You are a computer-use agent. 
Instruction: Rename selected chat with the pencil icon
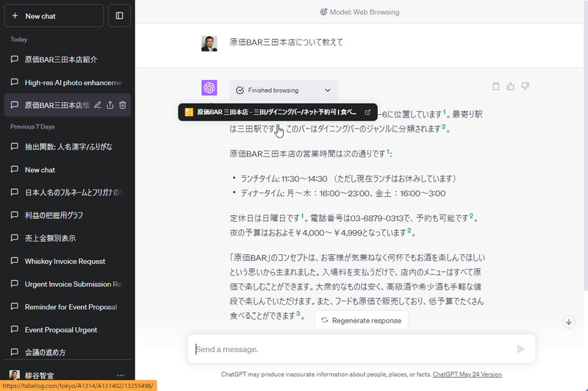point(98,105)
